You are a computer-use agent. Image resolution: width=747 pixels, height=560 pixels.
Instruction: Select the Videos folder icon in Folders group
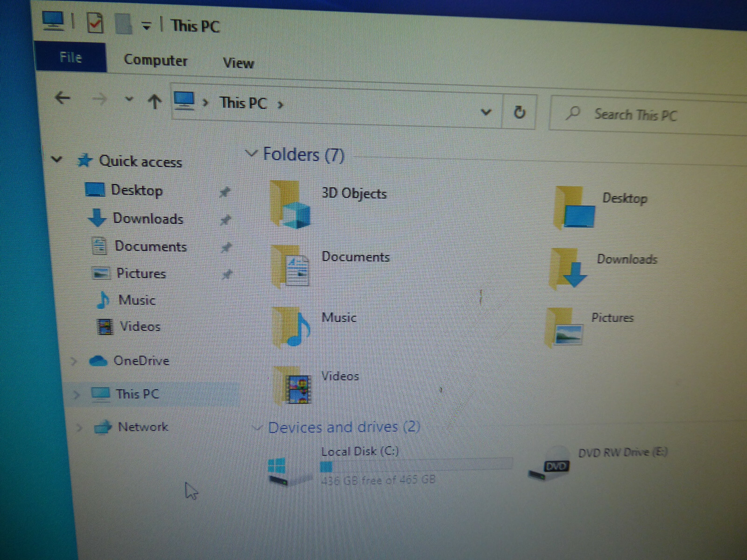coord(293,385)
